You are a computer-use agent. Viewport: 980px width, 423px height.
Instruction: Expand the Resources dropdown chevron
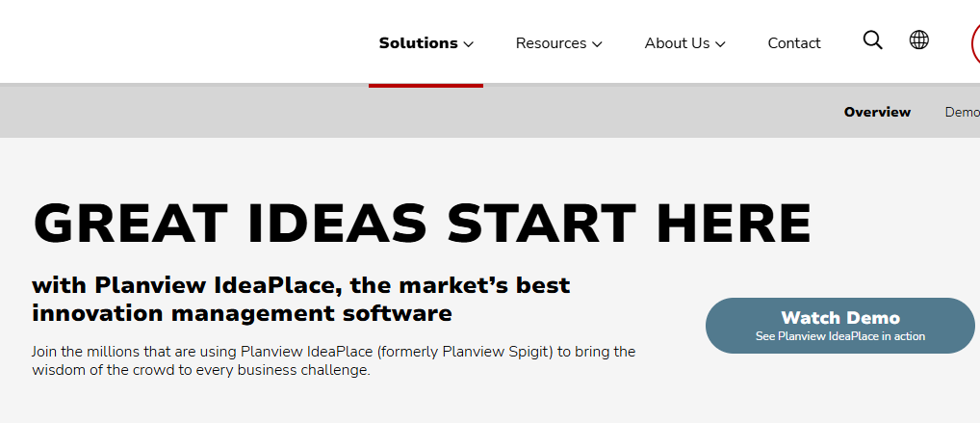click(x=597, y=44)
